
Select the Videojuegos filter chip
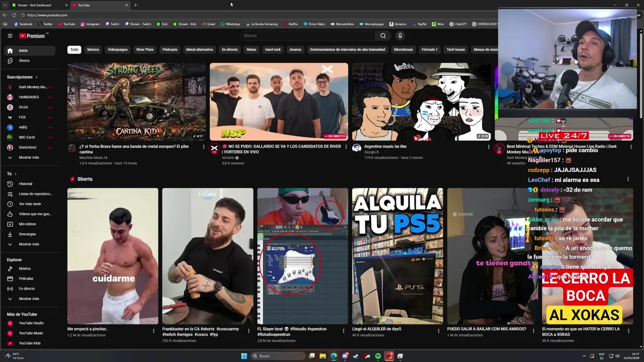point(118,50)
